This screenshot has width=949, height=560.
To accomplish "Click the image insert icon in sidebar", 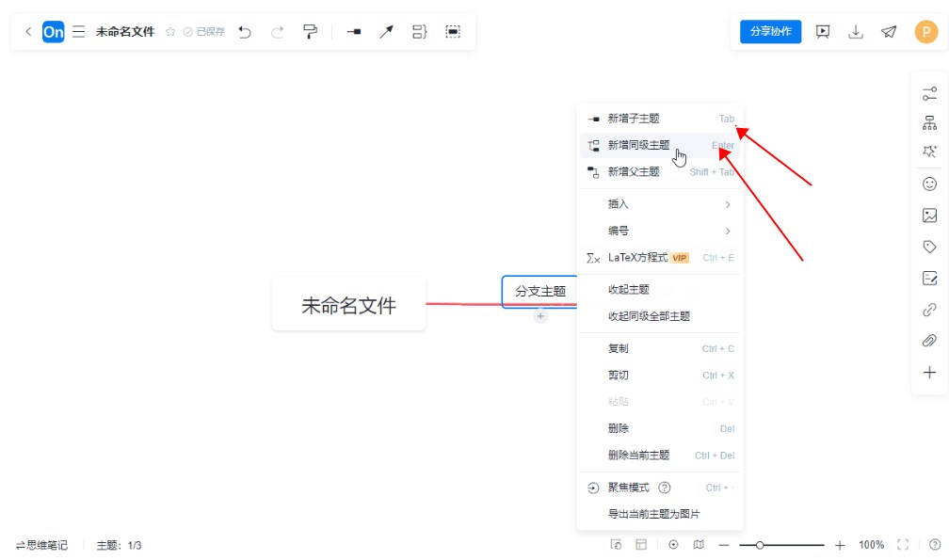I will [x=929, y=216].
